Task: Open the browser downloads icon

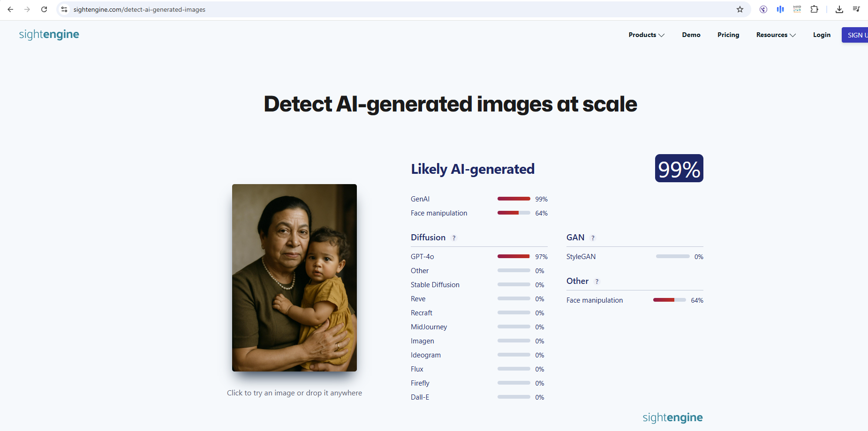Action: click(839, 9)
